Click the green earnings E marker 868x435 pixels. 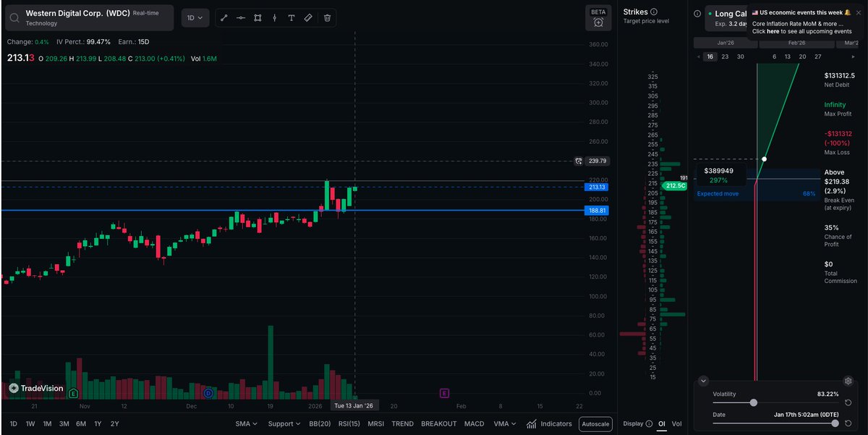click(x=72, y=393)
